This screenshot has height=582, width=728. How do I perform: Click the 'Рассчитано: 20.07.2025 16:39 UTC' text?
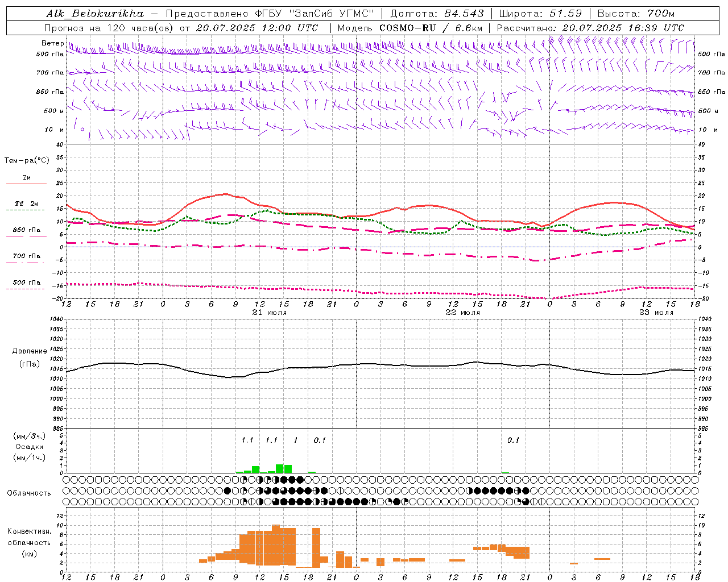coord(590,28)
